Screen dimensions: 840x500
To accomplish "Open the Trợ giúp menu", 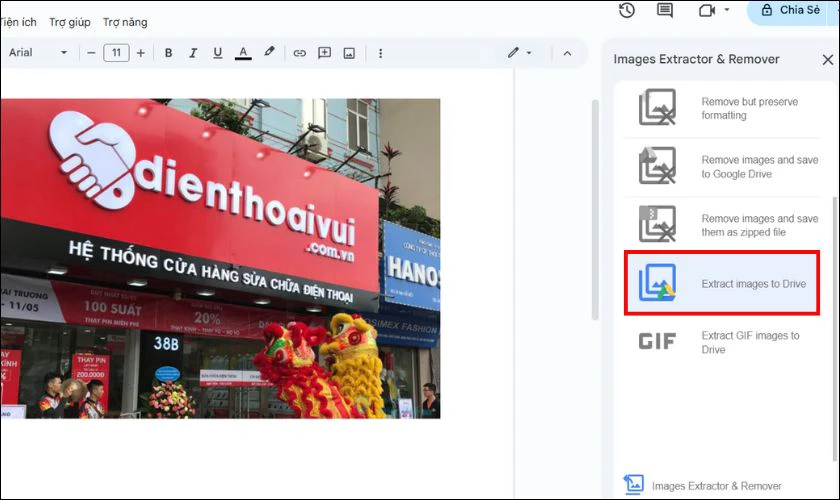I will point(70,22).
